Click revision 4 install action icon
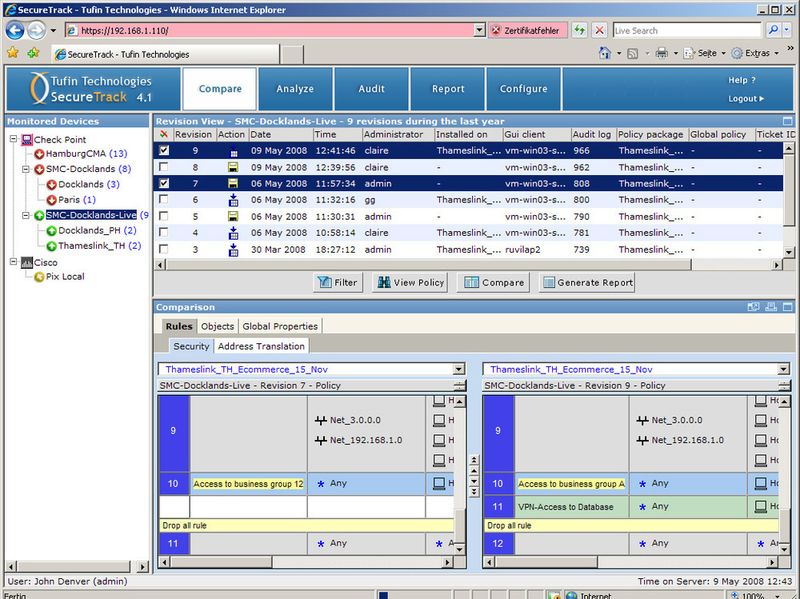Image resolution: width=800 pixels, height=599 pixels. [x=233, y=233]
